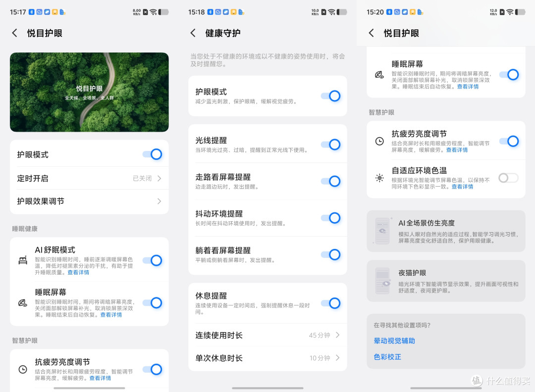535x392 pixels.
Task: Open the 色彩校正 link
Action: click(x=387, y=357)
